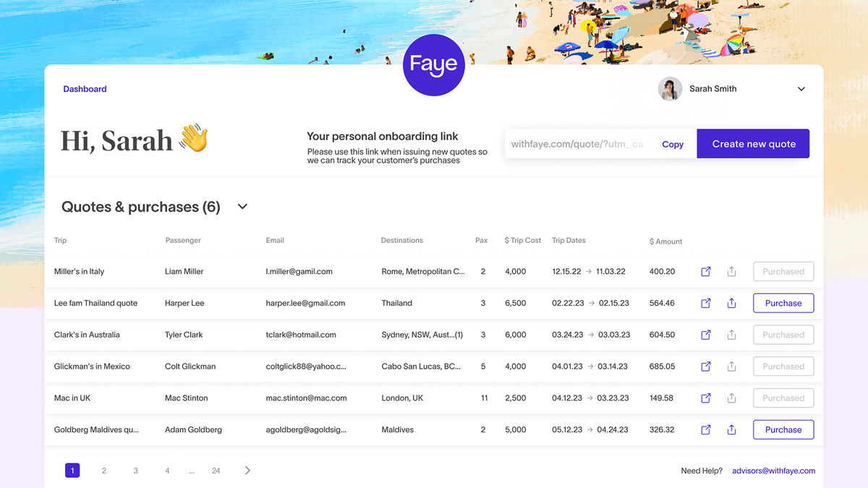The image size is (868, 488).
Task: Go to next page with arrow
Action: click(247, 471)
